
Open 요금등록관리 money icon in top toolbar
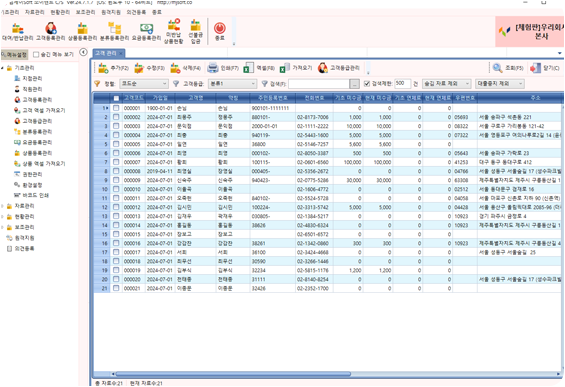click(146, 32)
